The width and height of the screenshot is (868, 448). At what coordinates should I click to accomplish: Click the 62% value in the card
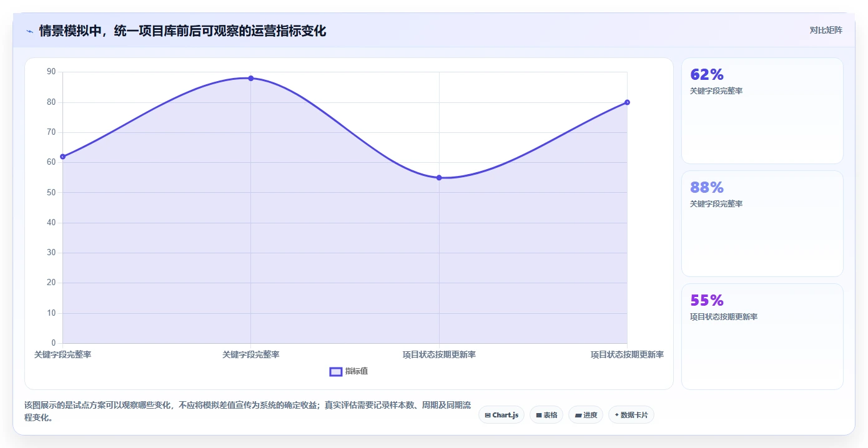click(707, 75)
